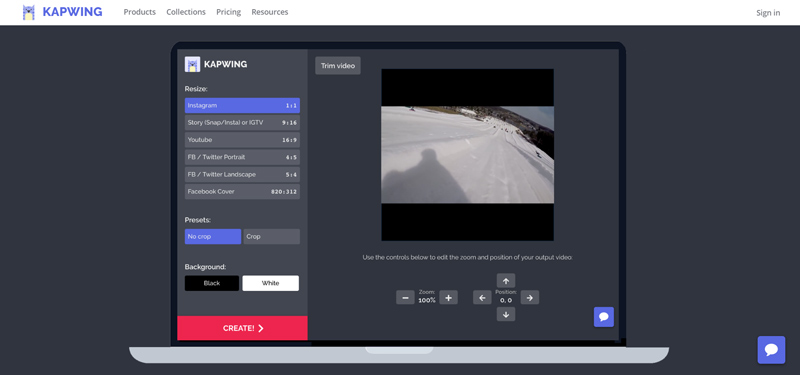Move video position left with arrow

482,297
